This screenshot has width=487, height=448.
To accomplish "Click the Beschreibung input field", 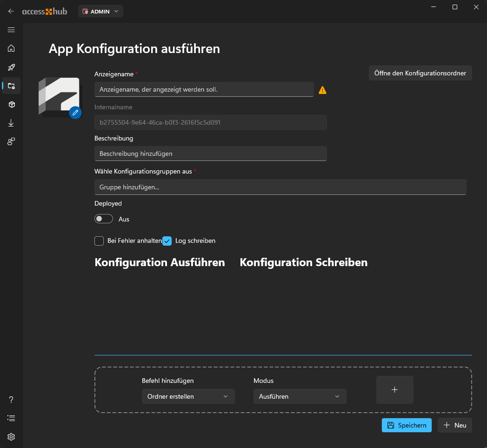I will (x=211, y=154).
